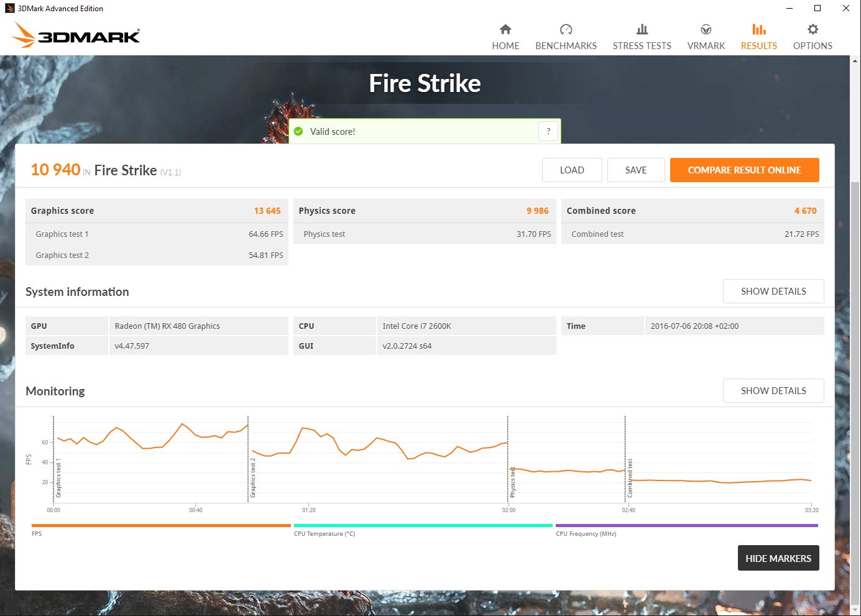The image size is (861, 616).
Task: Click COMPARE RESULT ONLINE button
Action: click(744, 170)
